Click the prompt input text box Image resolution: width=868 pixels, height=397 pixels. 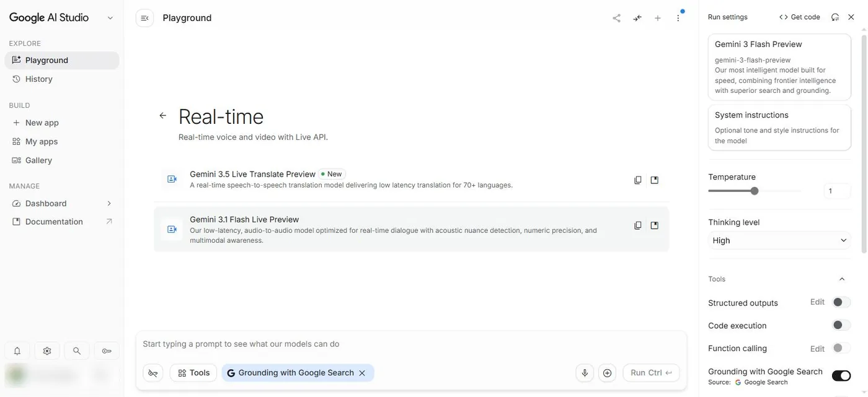tap(411, 344)
